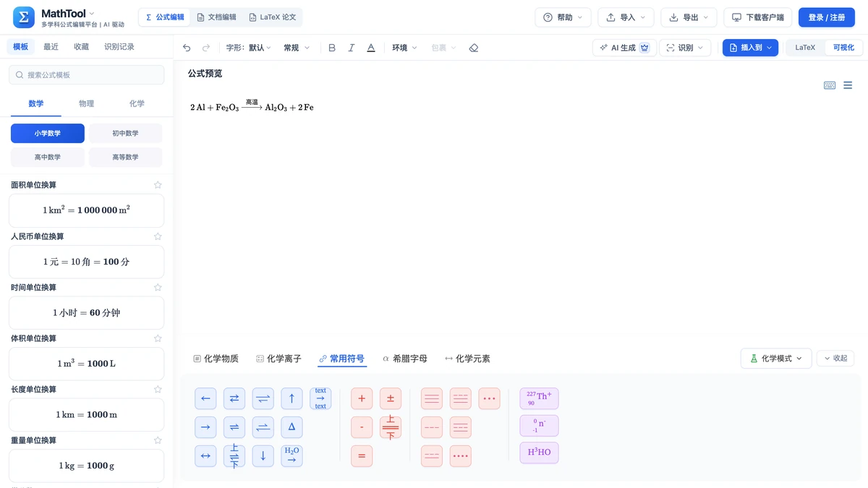Click the 登录 / 注册 button
The image size is (868, 488).
[826, 17]
